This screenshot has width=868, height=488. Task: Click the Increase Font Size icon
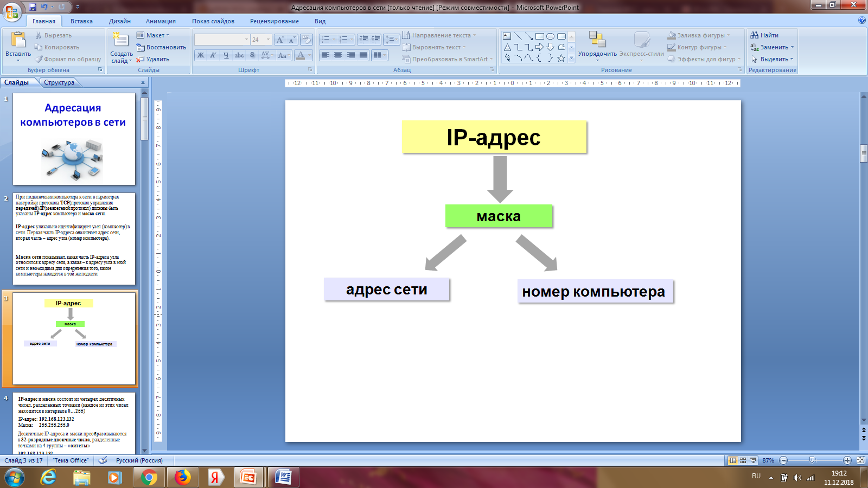pyautogui.click(x=280, y=40)
